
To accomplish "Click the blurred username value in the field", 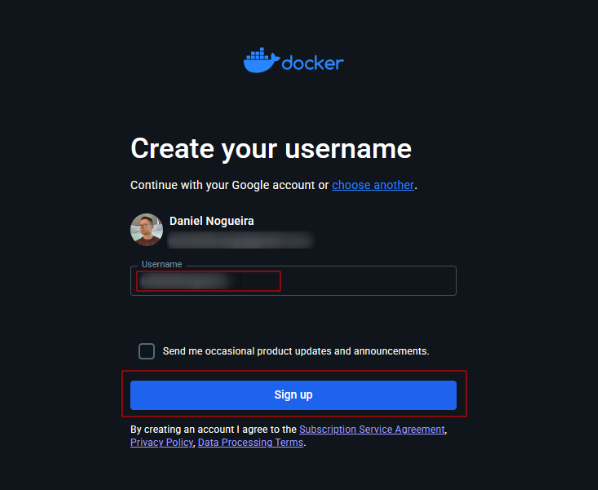I will coord(186,281).
